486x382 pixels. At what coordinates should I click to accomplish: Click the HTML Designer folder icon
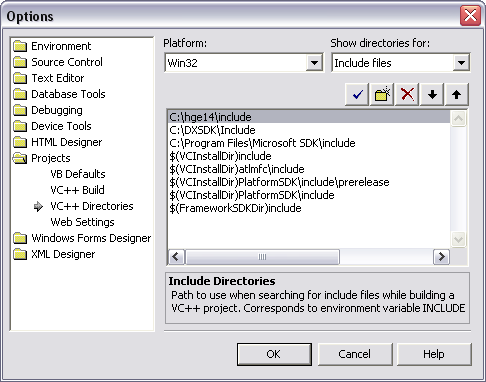(20, 142)
